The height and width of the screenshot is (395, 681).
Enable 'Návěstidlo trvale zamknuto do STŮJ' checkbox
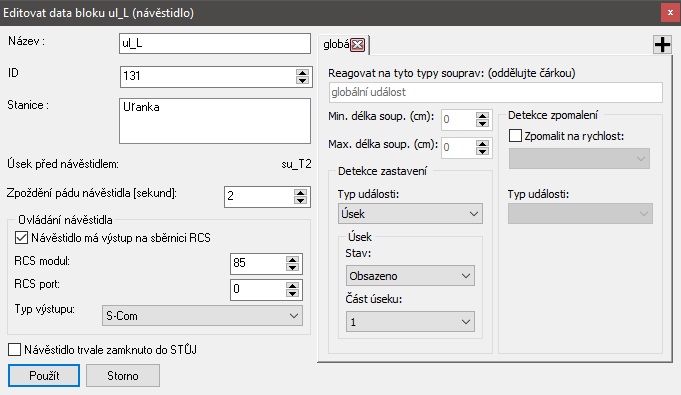[14, 349]
